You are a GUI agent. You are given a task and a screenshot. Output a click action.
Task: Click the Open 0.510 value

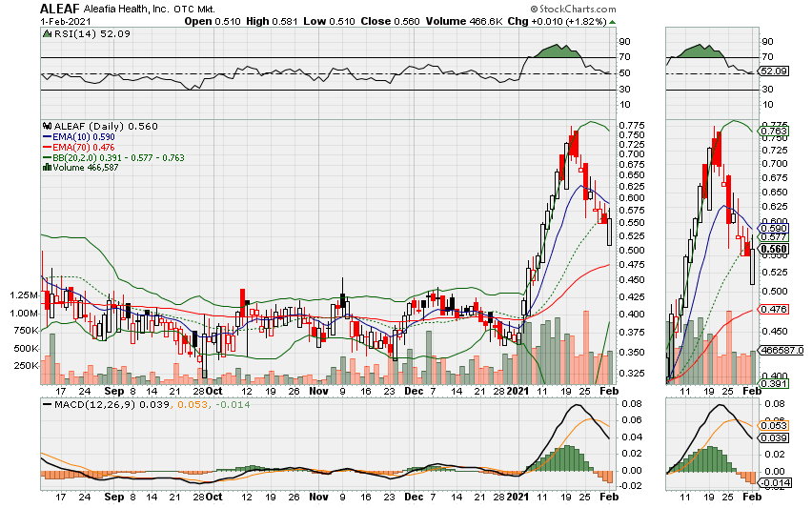pos(213,22)
